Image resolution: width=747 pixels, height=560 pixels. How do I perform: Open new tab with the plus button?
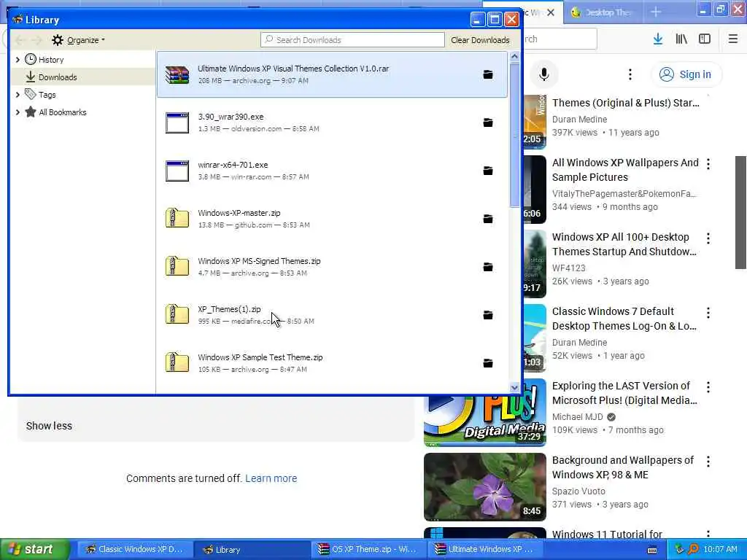click(x=656, y=12)
